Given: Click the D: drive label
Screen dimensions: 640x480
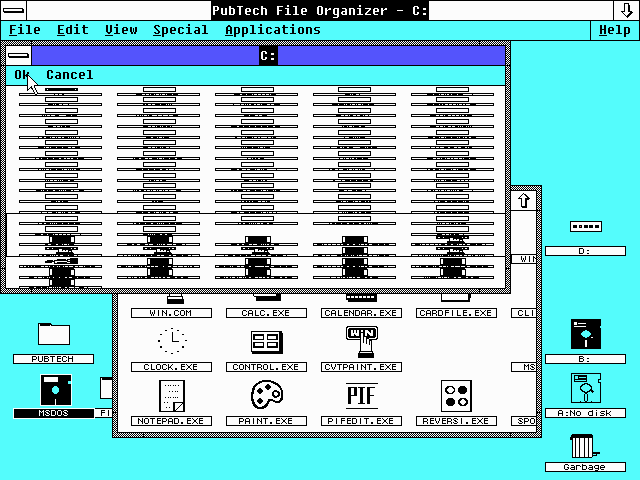Looking at the screenshot, I should (585, 251).
